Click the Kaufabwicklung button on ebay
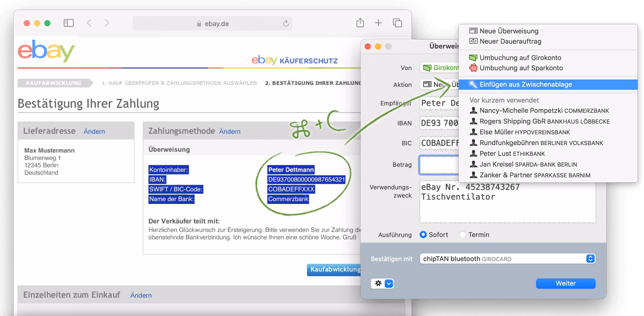This screenshot has width=644, height=316. [x=334, y=270]
